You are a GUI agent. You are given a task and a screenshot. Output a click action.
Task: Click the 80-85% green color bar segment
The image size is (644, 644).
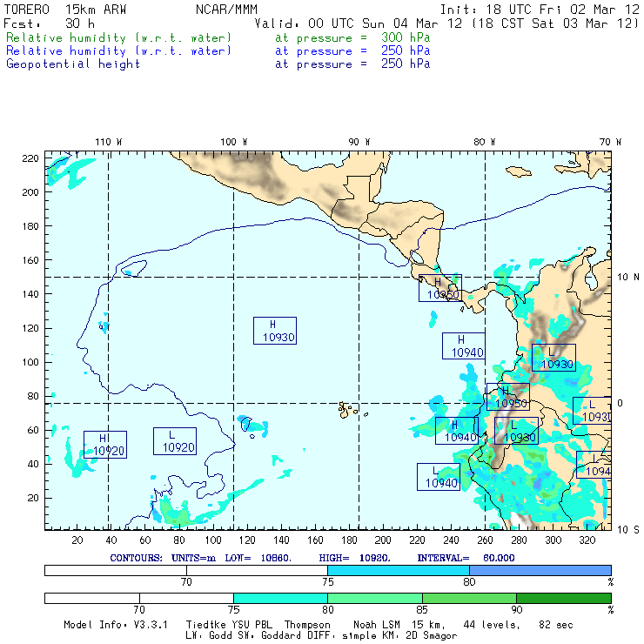point(374,598)
